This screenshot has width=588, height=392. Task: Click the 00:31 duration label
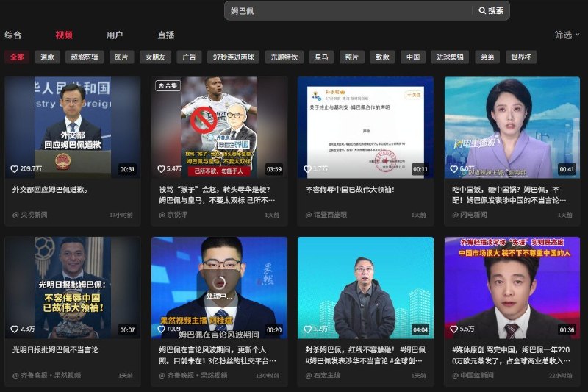[x=127, y=169]
